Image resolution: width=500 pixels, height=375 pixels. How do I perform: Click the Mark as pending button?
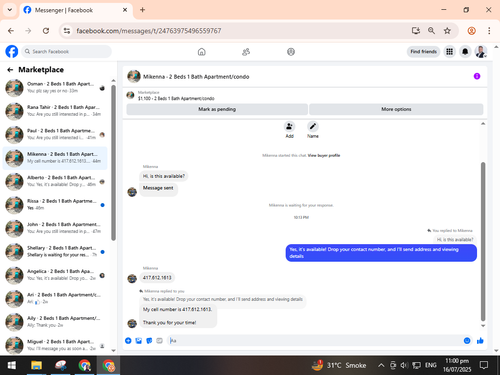(217, 109)
